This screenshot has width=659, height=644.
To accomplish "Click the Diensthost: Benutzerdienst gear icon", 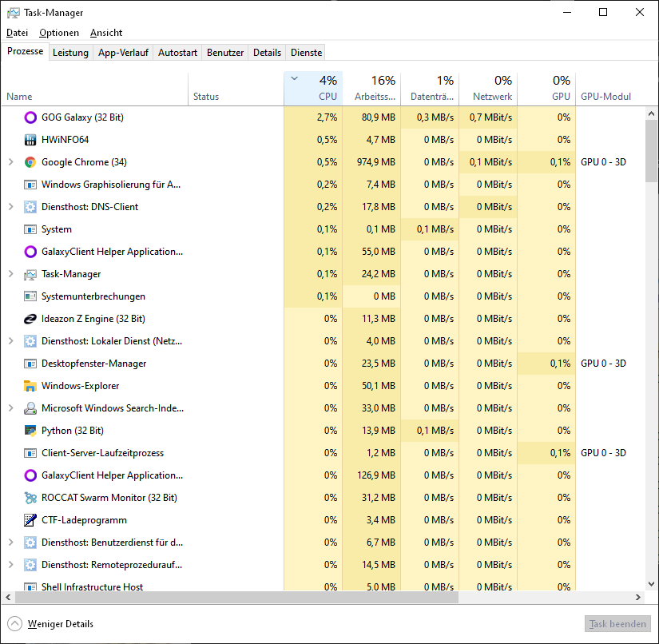I will click(x=30, y=543).
